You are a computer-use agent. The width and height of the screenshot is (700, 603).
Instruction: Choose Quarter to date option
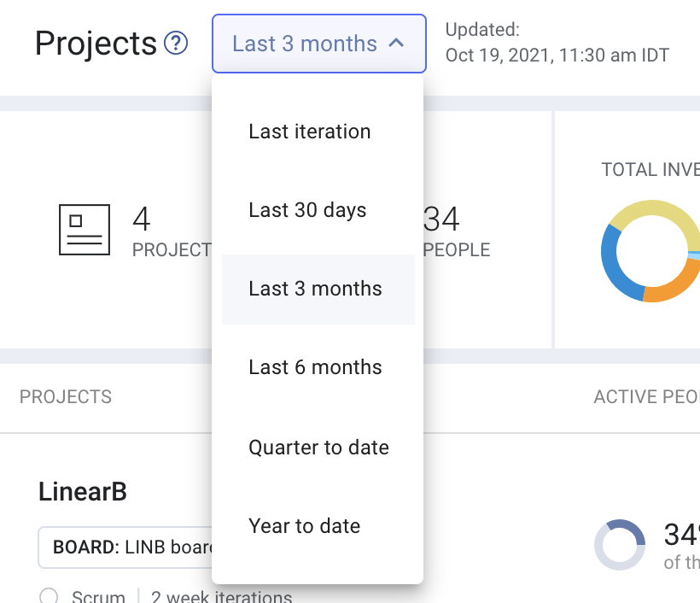pos(318,448)
